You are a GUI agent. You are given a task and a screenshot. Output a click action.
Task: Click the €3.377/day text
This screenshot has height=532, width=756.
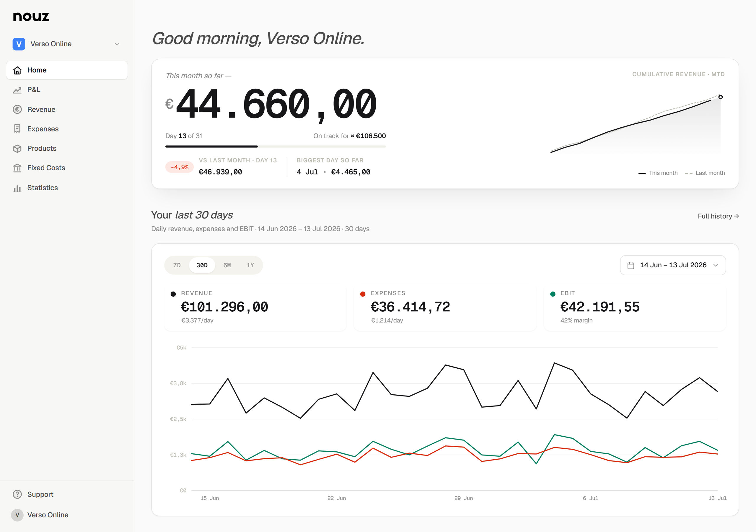197,320
